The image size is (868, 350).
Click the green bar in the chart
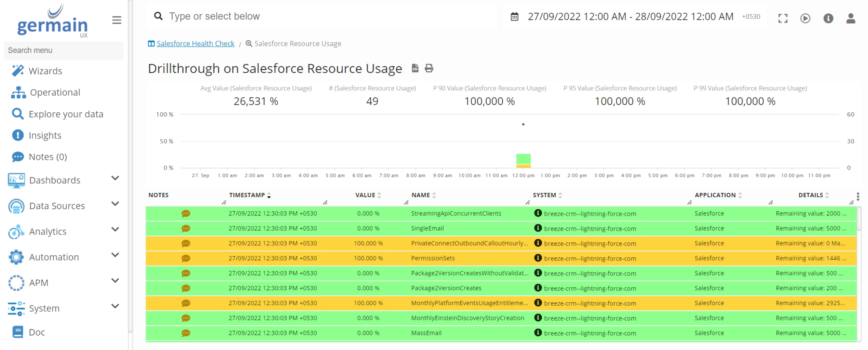(x=523, y=159)
